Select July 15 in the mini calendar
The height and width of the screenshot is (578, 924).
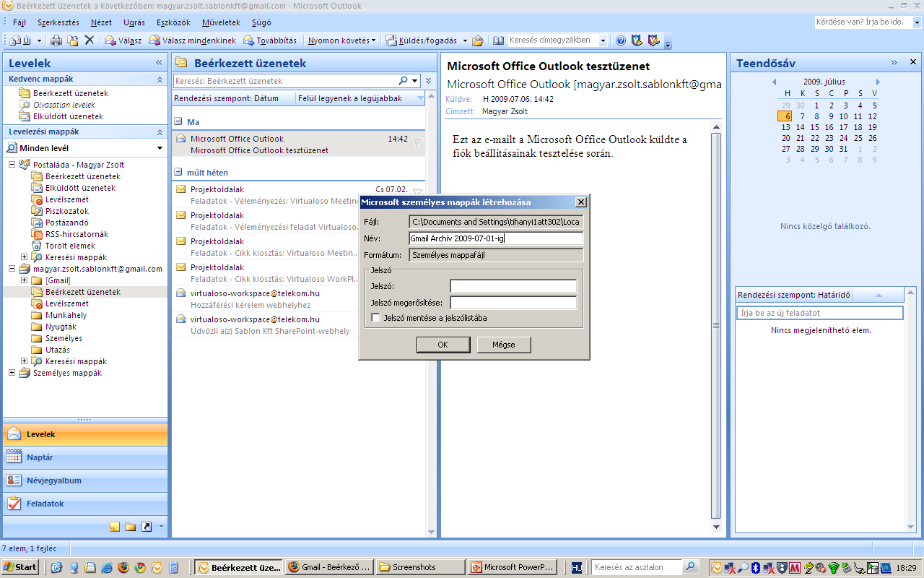[816, 127]
